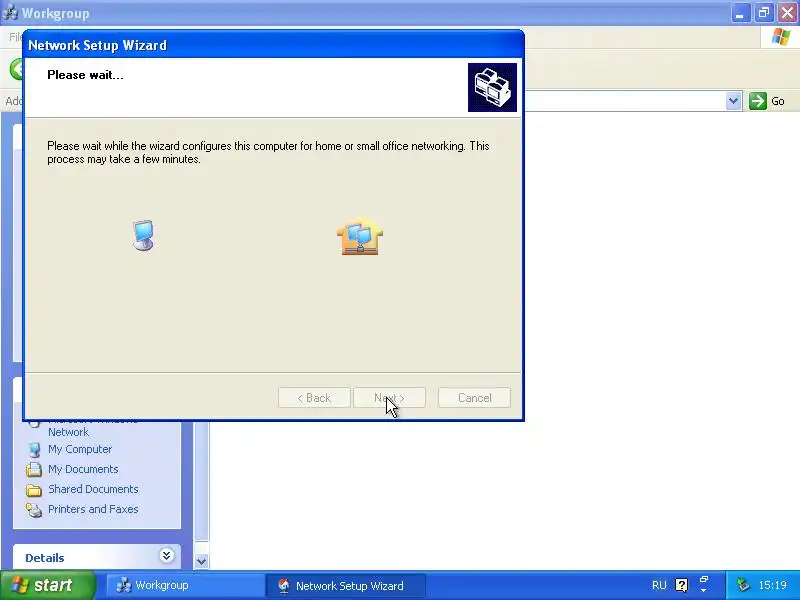Image resolution: width=800 pixels, height=600 pixels.
Task: Open My Computer link in sidebar
Action: point(80,449)
